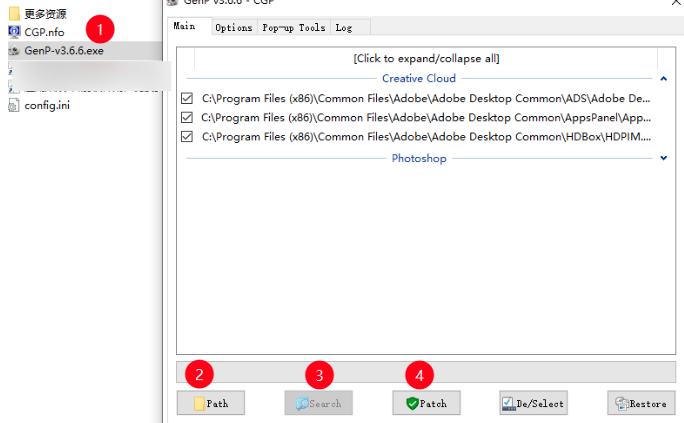The width and height of the screenshot is (684, 423).
Task: Select the ADS\Adobe De... path row text
Action: point(426,99)
